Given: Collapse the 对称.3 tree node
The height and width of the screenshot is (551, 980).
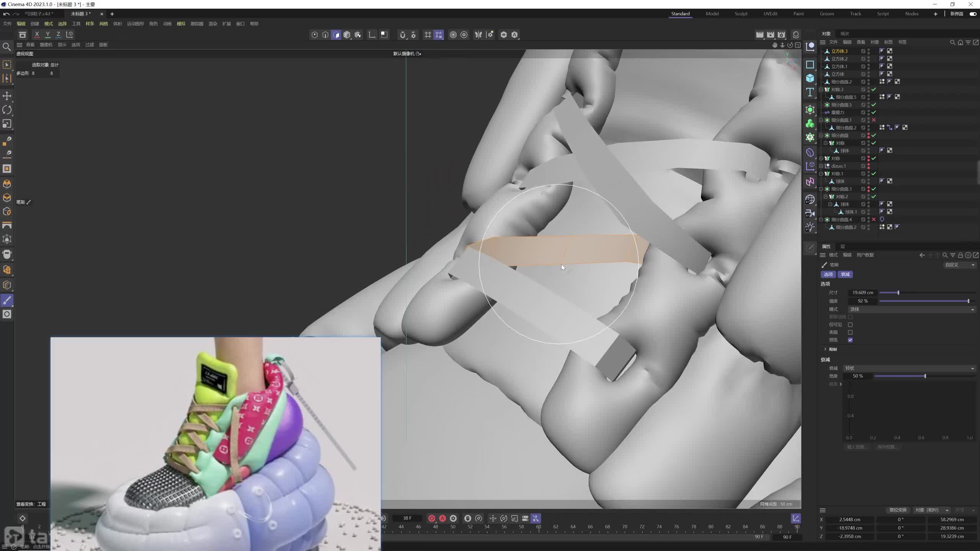Looking at the screenshot, I should tap(821, 90).
